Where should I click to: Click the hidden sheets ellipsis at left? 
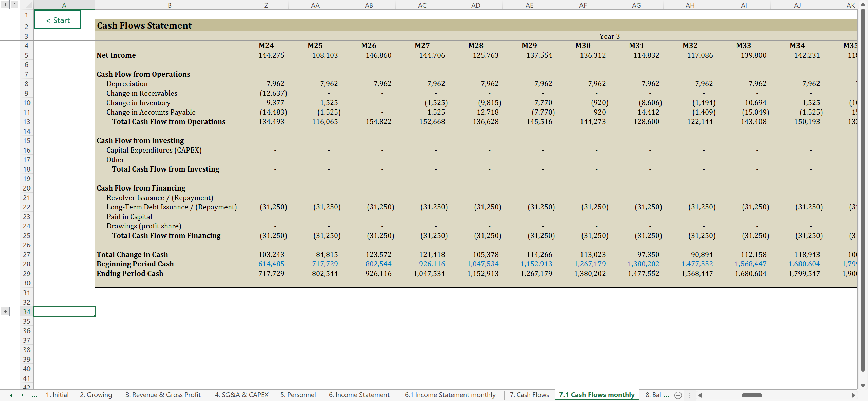coord(34,395)
